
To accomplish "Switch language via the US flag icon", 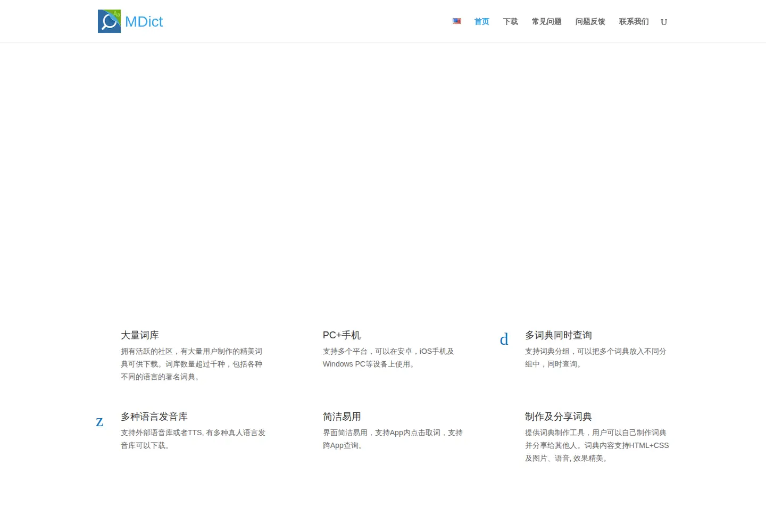I will coord(457,21).
